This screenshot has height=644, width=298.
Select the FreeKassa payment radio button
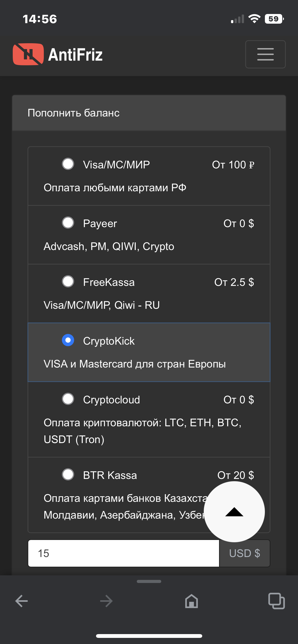[x=68, y=282]
